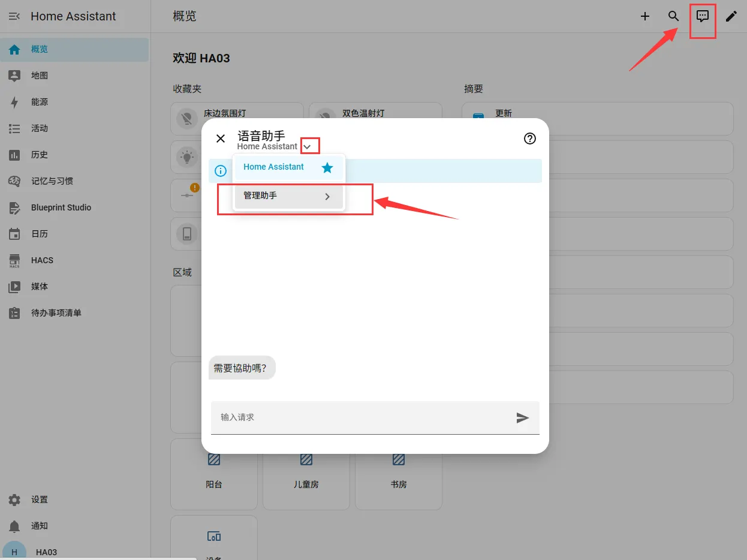Open 设置 via the gear icon
This screenshot has width=747, height=560.
pyautogui.click(x=14, y=499)
